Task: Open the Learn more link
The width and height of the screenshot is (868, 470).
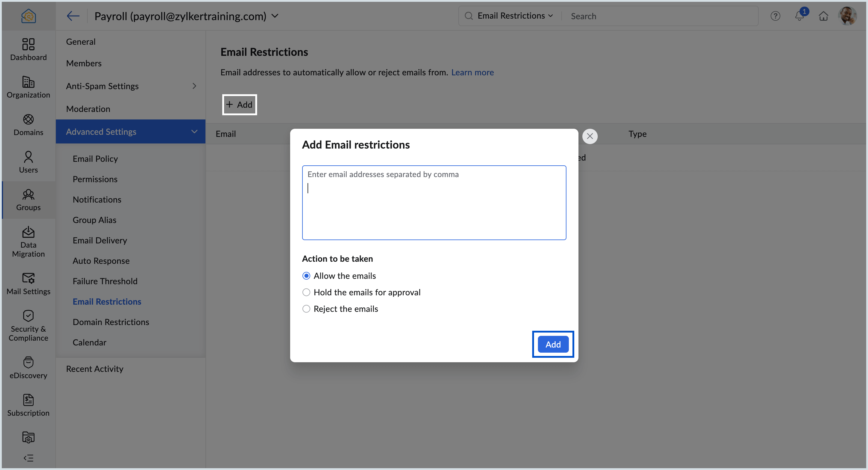Action: (x=472, y=72)
